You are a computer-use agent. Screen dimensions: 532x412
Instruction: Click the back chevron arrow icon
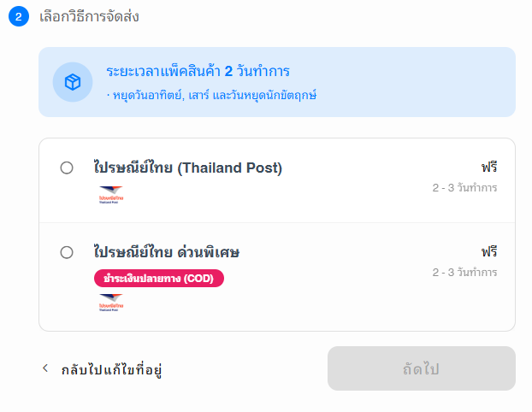[45, 368]
